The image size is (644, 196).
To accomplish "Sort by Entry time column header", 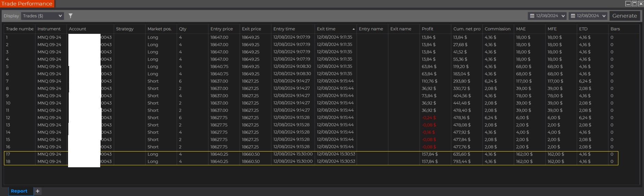I will click(293, 29).
